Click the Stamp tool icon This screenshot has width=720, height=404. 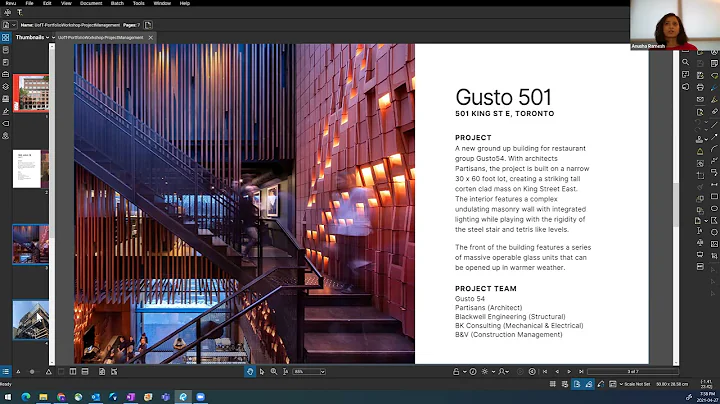tap(699, 139)
